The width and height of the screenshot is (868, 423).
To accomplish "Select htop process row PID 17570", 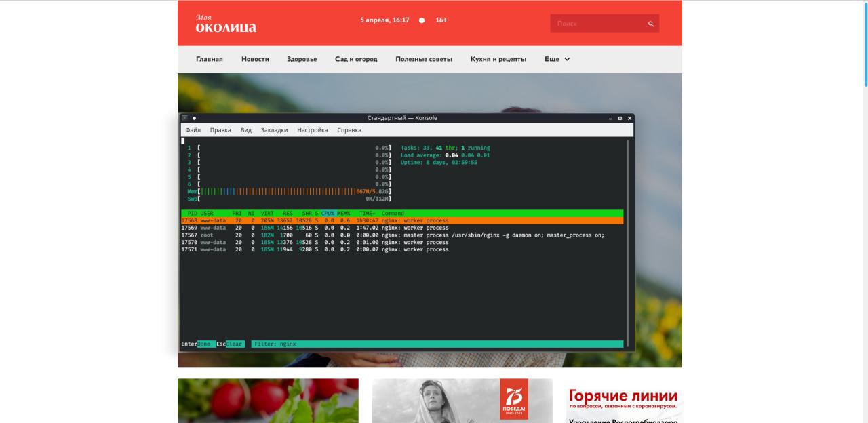I will (x=402, y=242).
